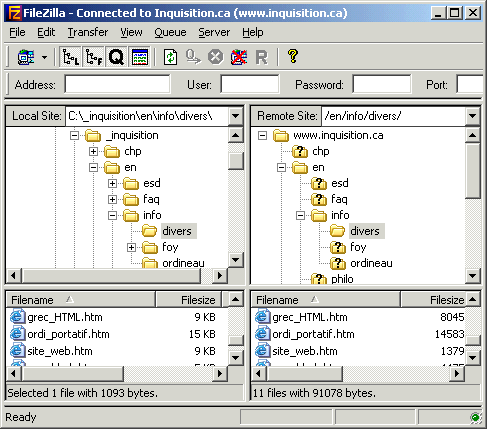Toggle the local directory tree view
487x429 pixels.
70,57
